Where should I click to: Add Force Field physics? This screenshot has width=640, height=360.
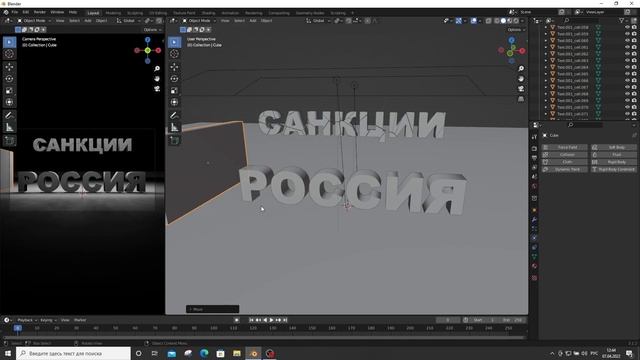click(564, 147)
